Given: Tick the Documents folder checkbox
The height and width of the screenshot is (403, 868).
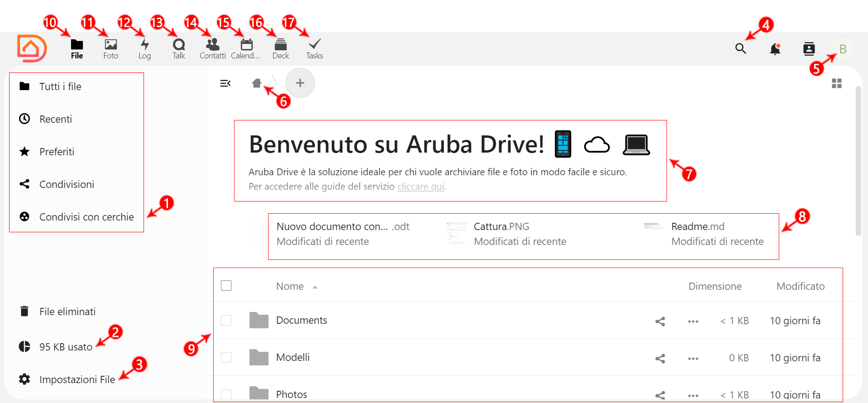Looking at the screenshot, I should (226, 320).
